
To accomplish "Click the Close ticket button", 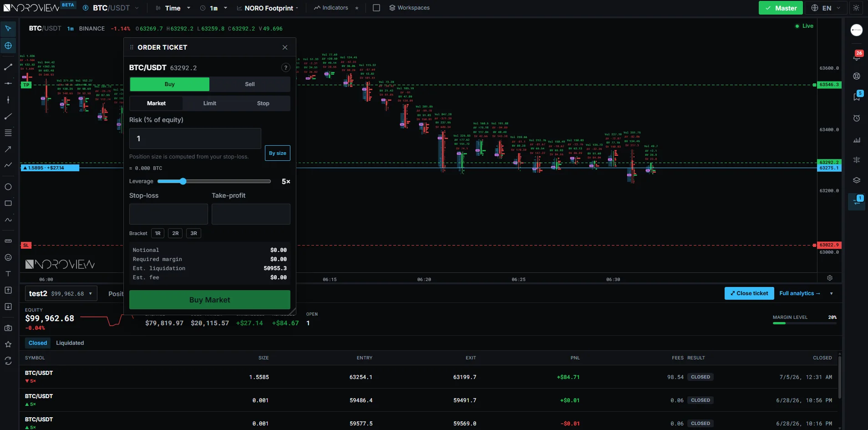I will click(749, 293).
